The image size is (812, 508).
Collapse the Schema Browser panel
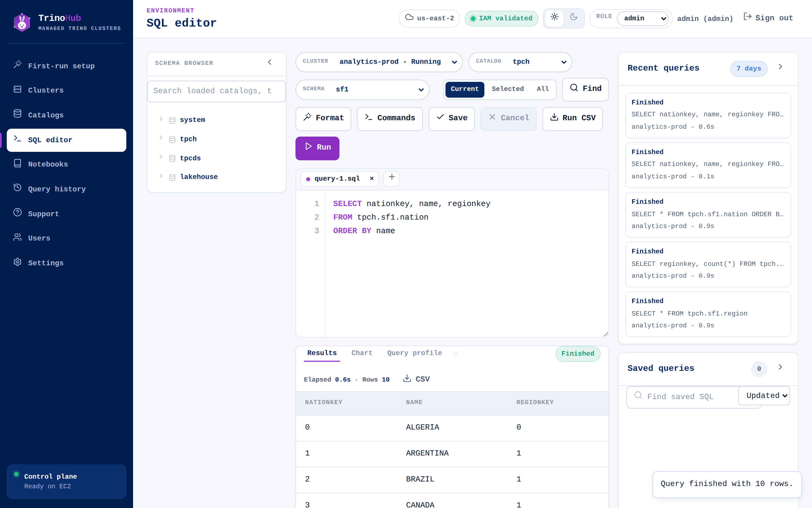270,62
